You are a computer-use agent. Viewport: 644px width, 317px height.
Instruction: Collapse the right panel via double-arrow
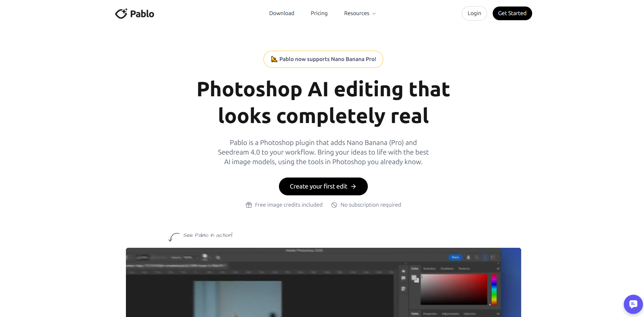498,264
